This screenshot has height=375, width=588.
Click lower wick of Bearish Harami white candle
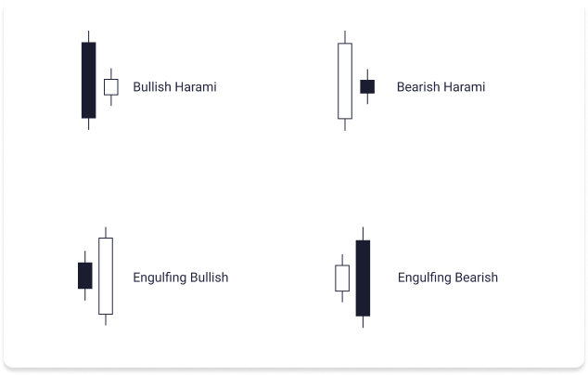click(345, 124)
